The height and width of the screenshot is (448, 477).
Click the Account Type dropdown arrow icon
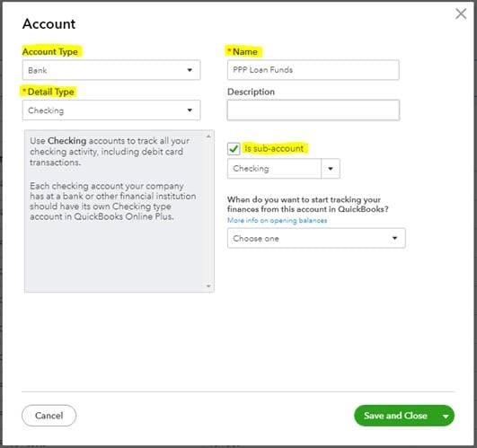pyautogui.click(x=190, y=70)
